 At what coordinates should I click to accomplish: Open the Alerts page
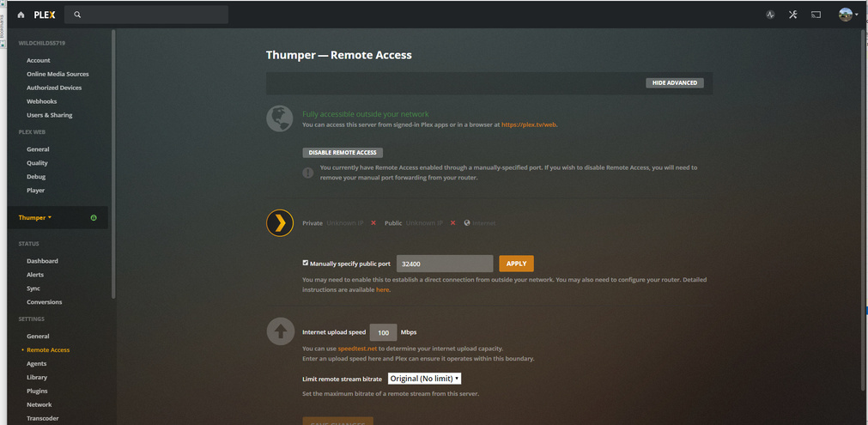[35, 275]
